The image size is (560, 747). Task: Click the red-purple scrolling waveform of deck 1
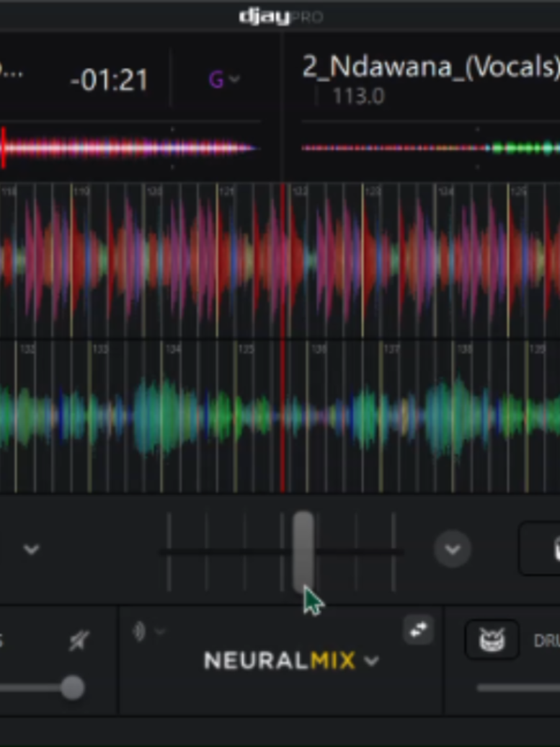(x=280, y=260)
